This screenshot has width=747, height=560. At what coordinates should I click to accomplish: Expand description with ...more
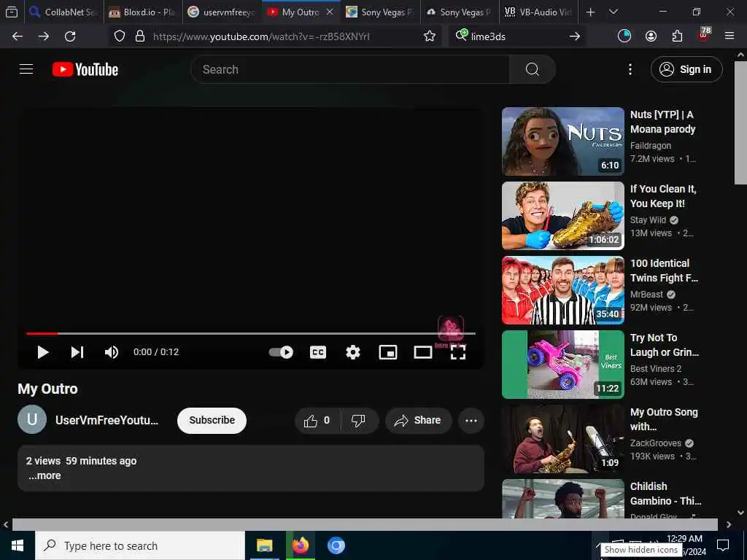coord(44,475)
